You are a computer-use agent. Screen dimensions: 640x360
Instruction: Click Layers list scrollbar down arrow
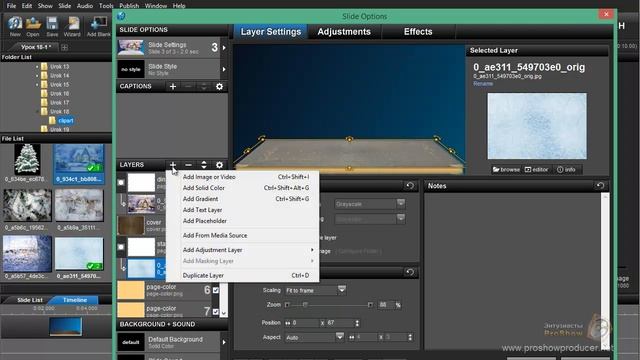(223, 313)
